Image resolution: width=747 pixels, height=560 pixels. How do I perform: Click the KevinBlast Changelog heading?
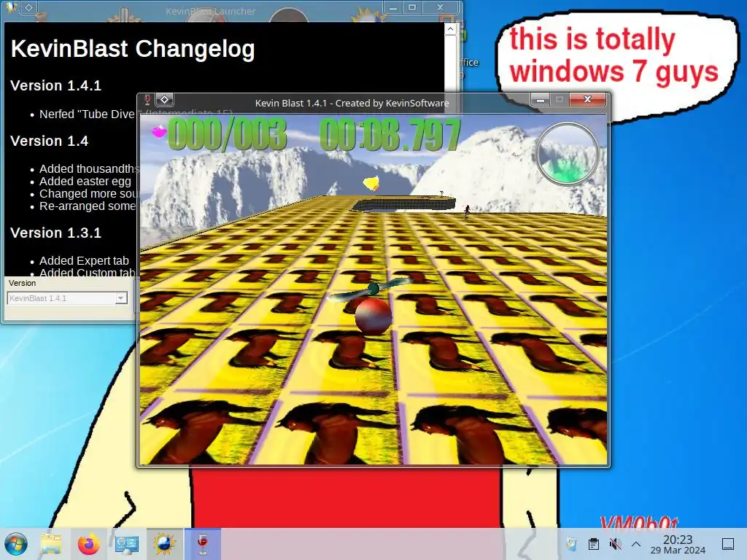(x=133, y=49)
